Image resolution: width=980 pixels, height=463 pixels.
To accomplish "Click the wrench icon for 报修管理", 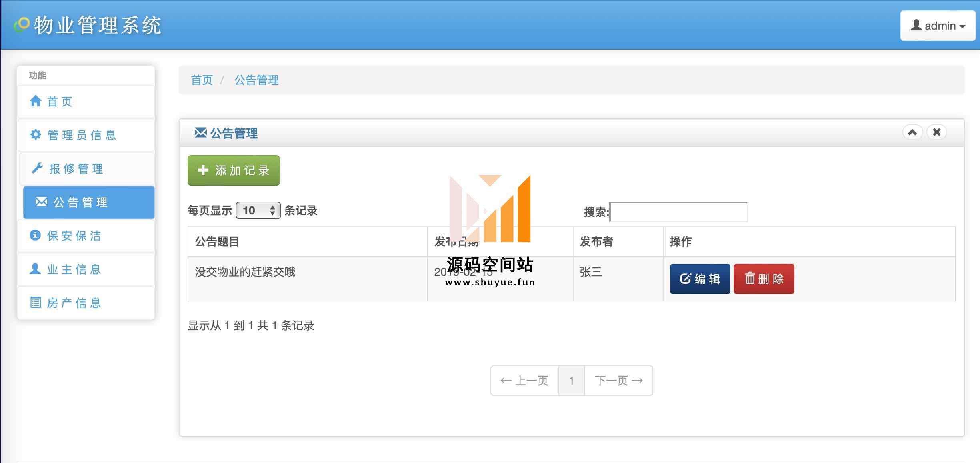I will pyautogui.click(x=37, y=168).
